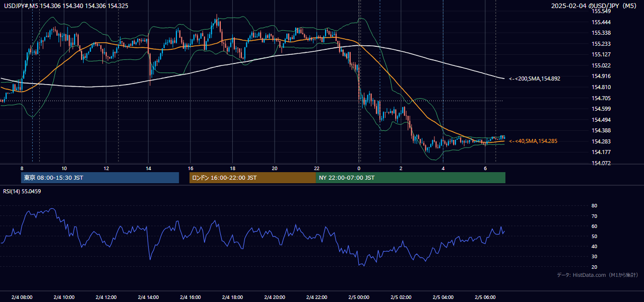Viewport: 644px width, 302px height.
Task: Click price axis value 154.916
Action: (601, 76)
